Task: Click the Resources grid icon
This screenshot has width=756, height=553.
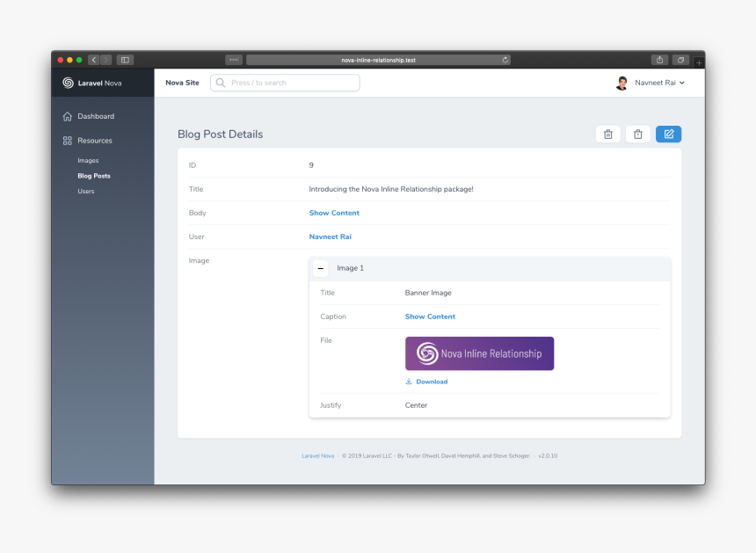Action: [x=68, y=141]
